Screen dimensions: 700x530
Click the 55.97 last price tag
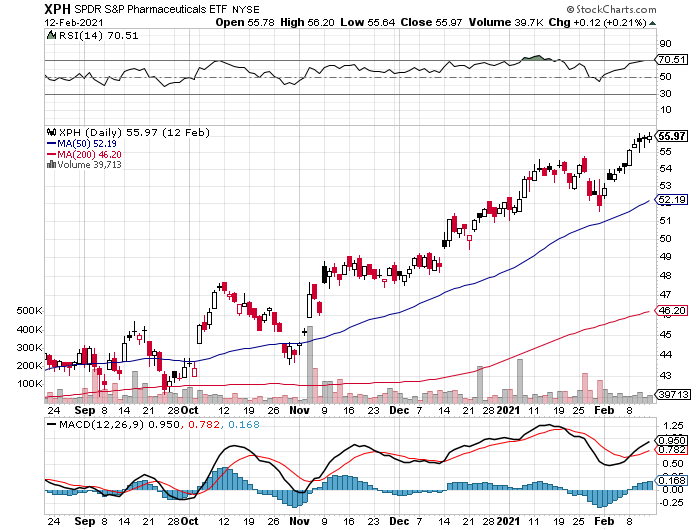pyautogui.click(x=672, y=136)
